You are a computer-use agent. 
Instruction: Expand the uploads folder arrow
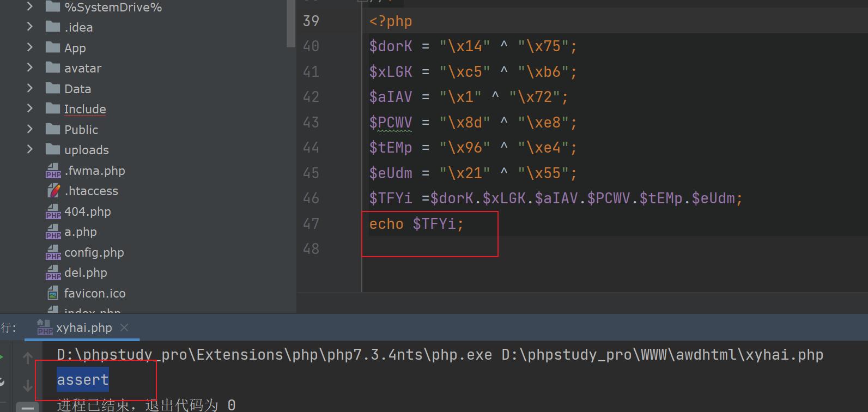coord(30,149)
